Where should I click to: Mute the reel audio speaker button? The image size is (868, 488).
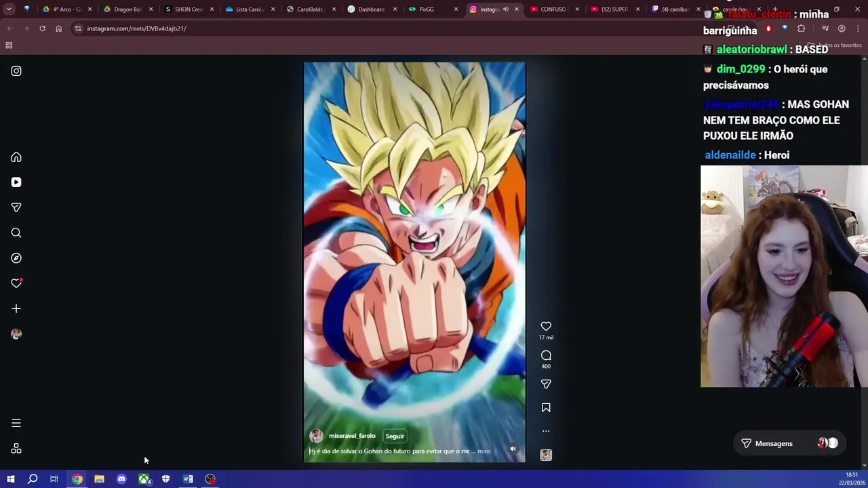click(513, 449)
